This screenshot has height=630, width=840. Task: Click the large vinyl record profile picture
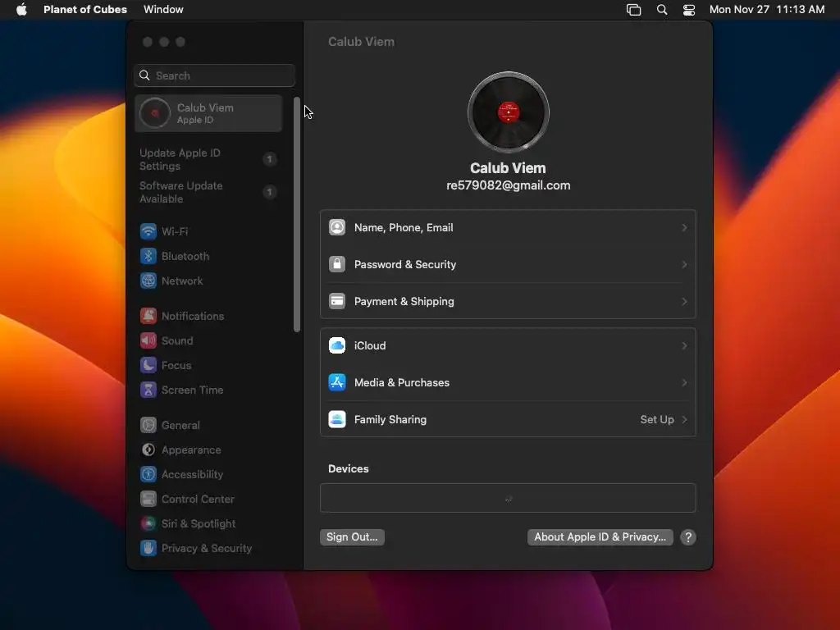coord(509,112)
